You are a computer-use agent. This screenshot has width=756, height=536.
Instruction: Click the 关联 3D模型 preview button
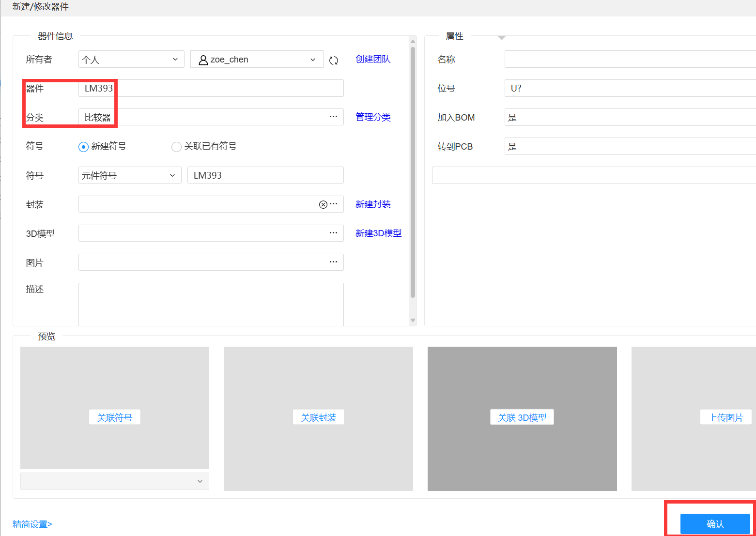pos(522,417)
